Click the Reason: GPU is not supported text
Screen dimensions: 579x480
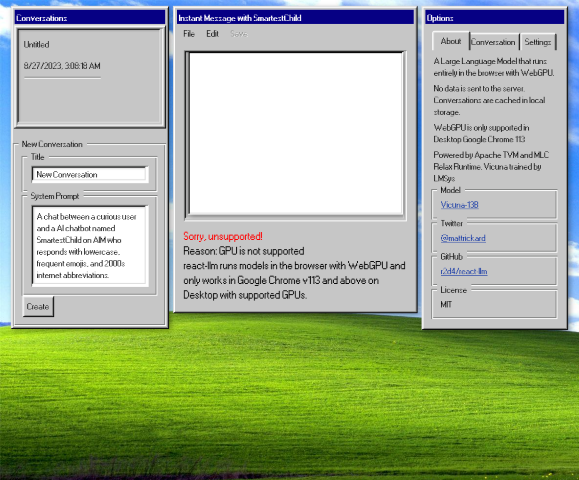click(x=244, y=251)
